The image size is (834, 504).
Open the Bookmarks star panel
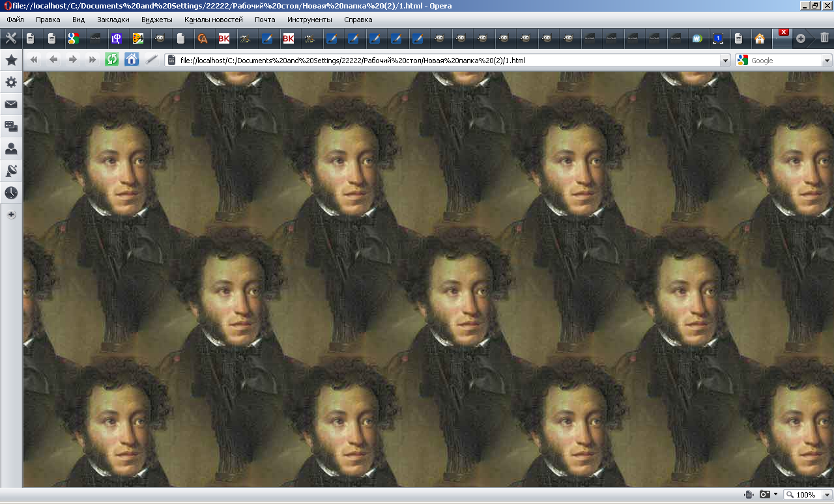[11, 61]
